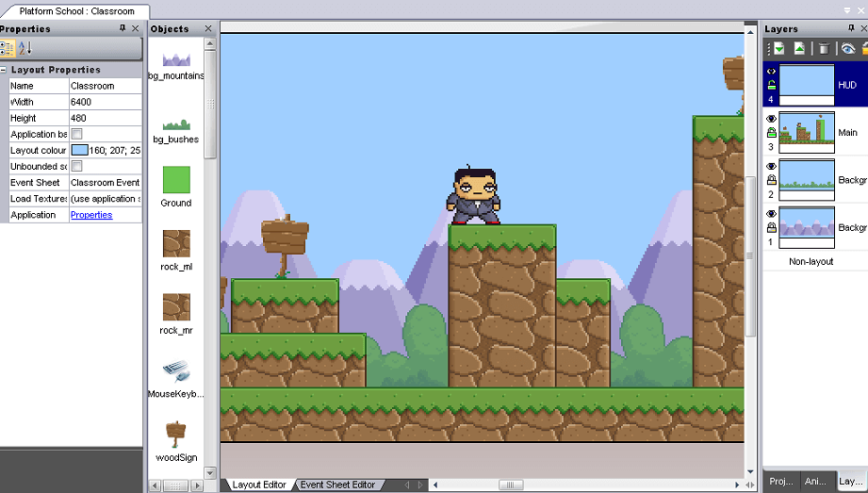Toggle the Application background checkbox

pos(77,134)
